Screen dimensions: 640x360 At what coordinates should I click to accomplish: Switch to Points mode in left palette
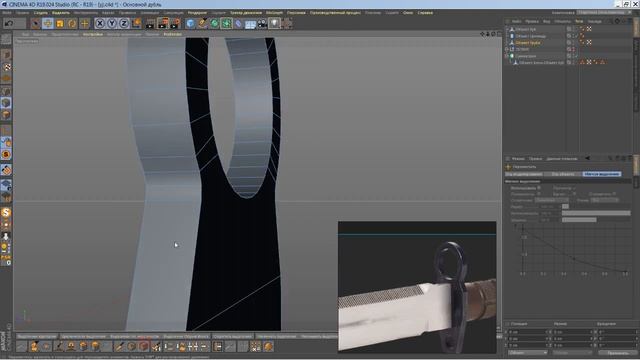(6, 91)
